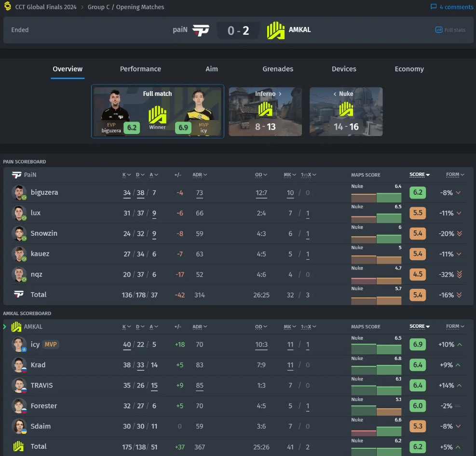Screen dimensions: 476x456
Task: Click the paiN logo on the Total row
Action: click(17, 295)
